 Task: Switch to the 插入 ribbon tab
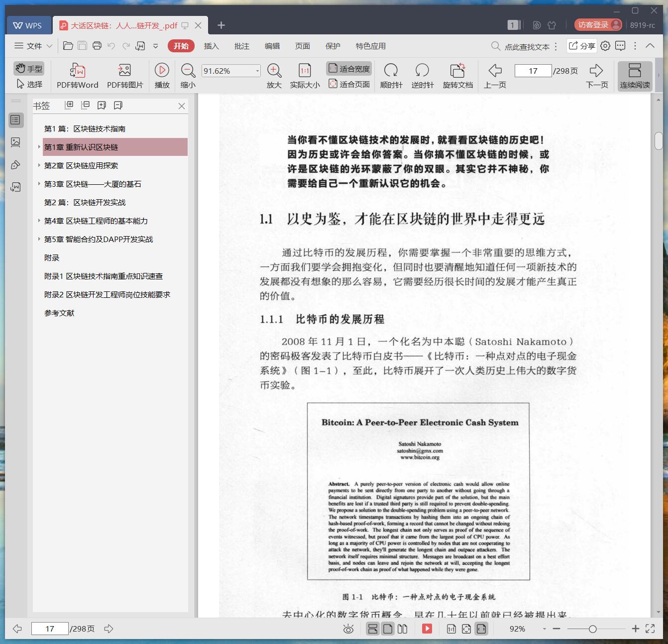[211, 46]
